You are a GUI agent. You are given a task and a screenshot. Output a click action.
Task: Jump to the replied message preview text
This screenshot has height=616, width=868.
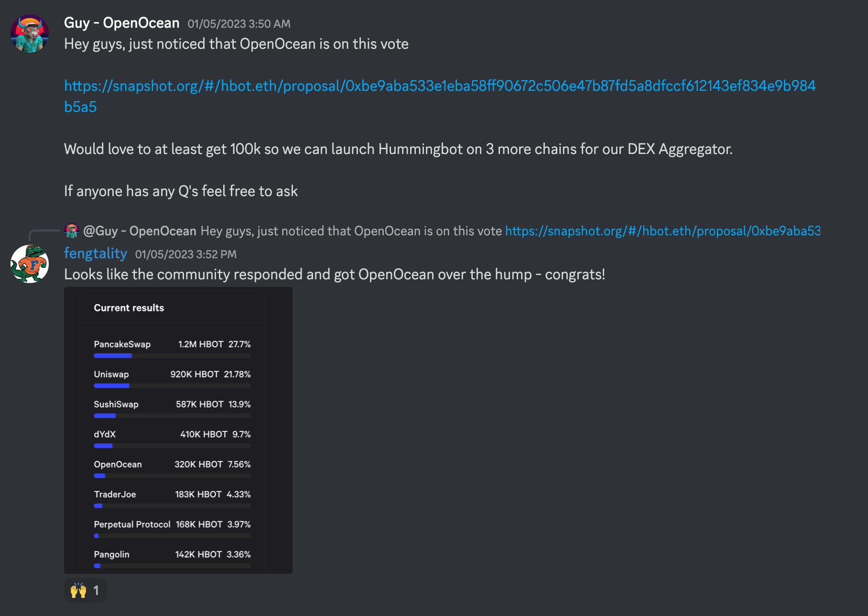coord(351,231)
